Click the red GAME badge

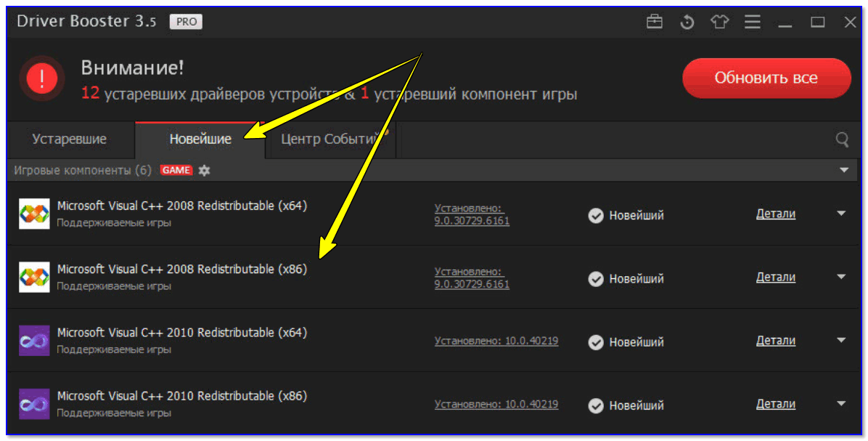coord(176,170)
